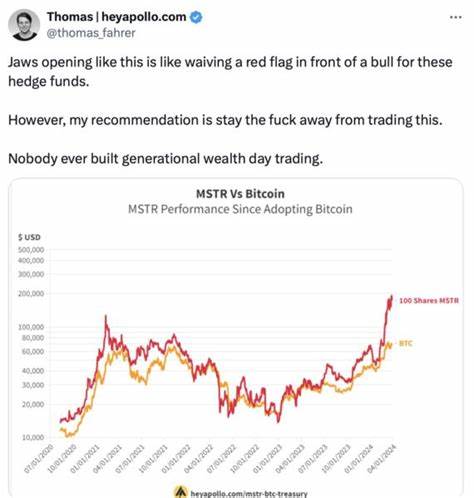
Task: Click the 07/01/2020 x-axis date label
Action: [x=38, y=458]
